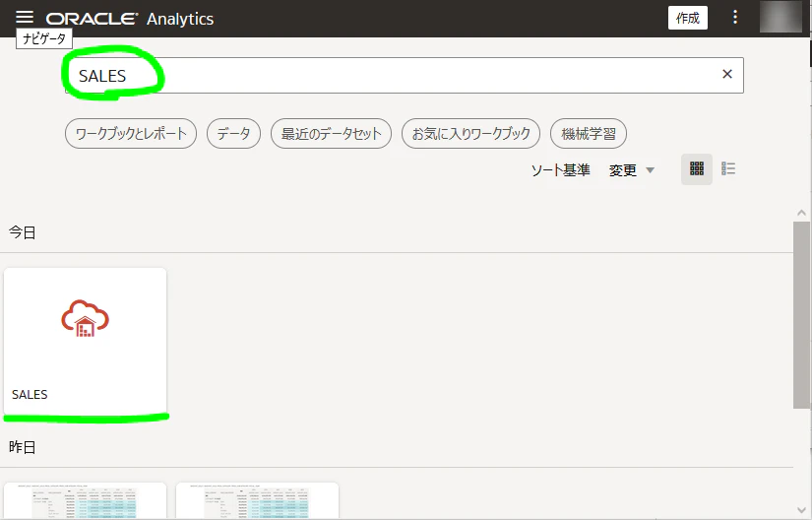Filter by 機械学習

pyautogui.click(x=589, y=134)
